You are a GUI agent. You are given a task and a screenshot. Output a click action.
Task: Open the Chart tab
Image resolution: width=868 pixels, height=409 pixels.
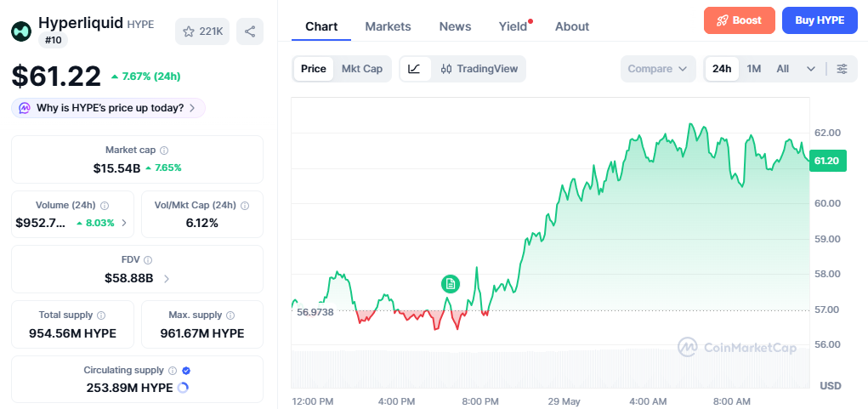321,26
